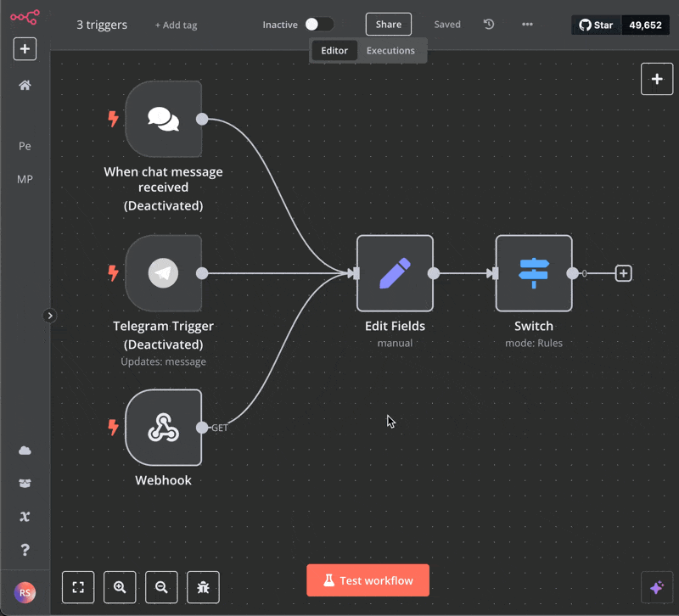Open the Edit Fields pencil node
Viewport: 679px width, 616px height.
(395, 273)
